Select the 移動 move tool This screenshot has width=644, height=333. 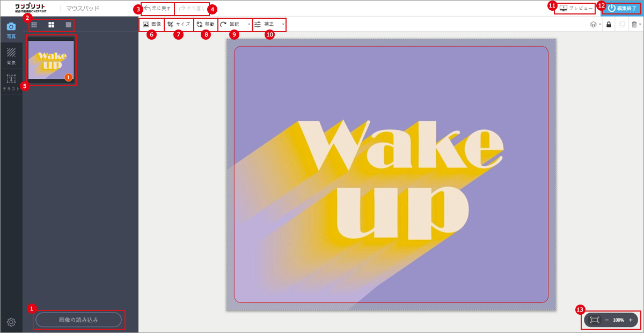pyautogui.click(x=206, y=25)
